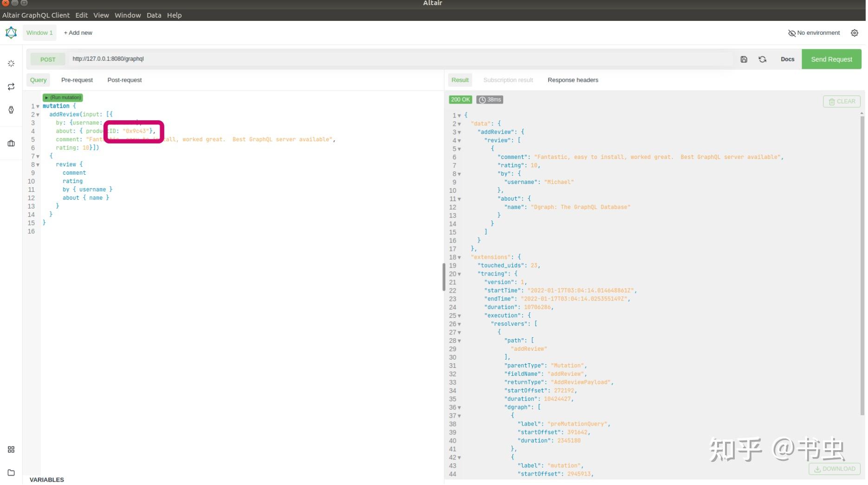The height and width of the screenshot is (485, 868).
Task: Open the briefcase icon in sidebar
Action: point(11,144)
